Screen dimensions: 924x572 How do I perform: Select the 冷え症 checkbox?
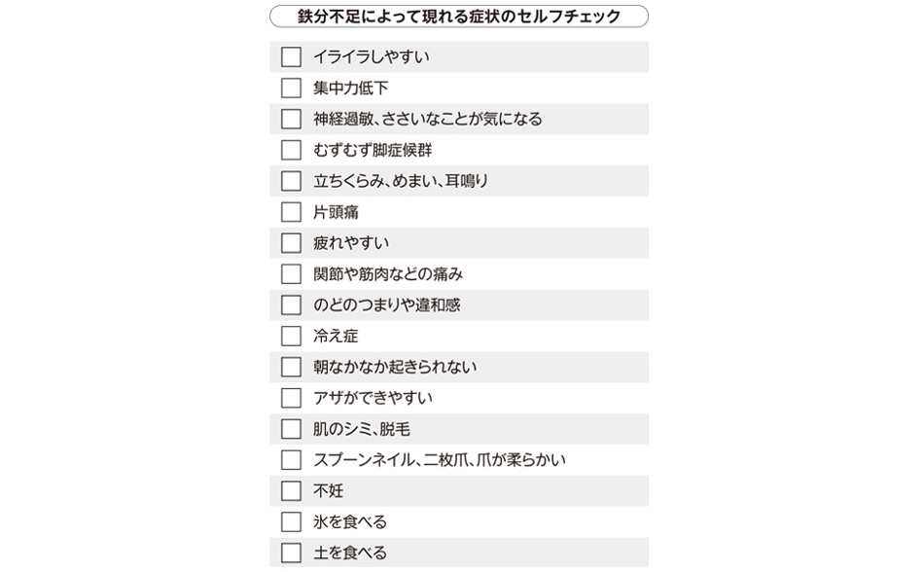(291, 336)
